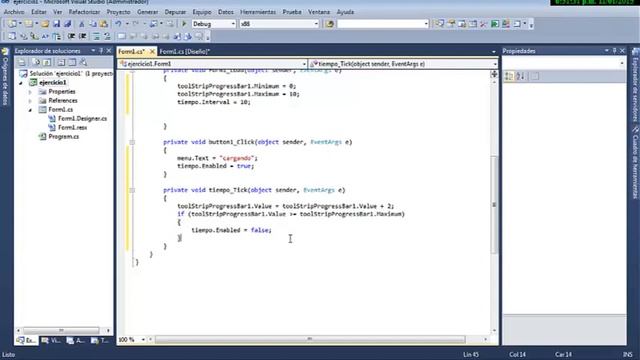Screen dimensions: 640x360
Task: Click the Uncomment selected lines icon
Action: click(107, 37)
